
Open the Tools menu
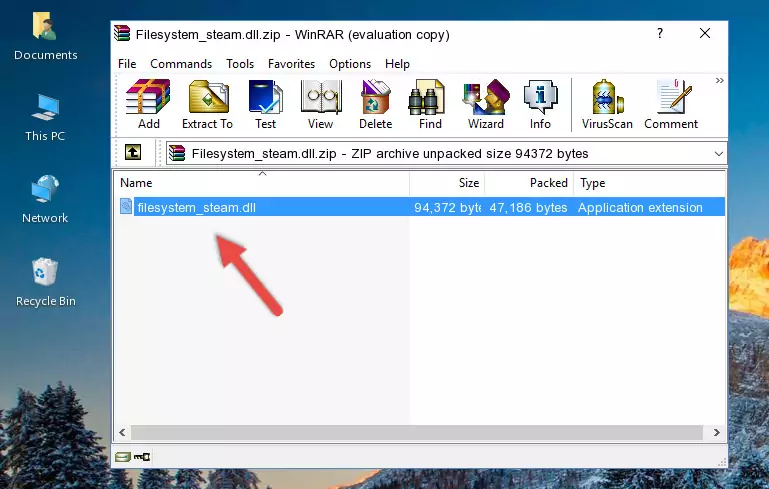pos(240,64)
